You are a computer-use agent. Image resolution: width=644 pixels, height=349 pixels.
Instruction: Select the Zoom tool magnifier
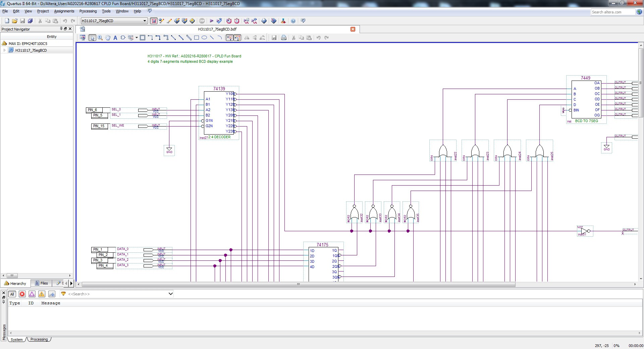pos(100,38)
